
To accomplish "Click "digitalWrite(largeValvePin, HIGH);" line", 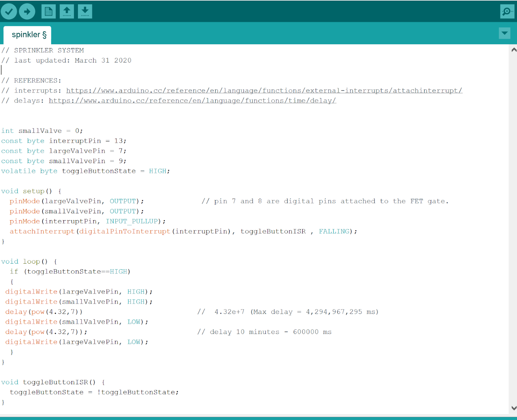I will pos(79,292).
